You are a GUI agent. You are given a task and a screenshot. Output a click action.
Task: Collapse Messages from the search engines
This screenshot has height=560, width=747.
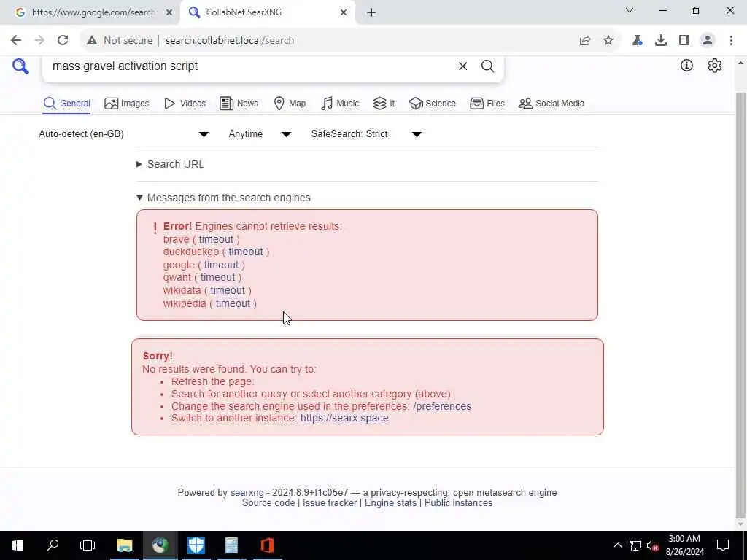(223, 198)
